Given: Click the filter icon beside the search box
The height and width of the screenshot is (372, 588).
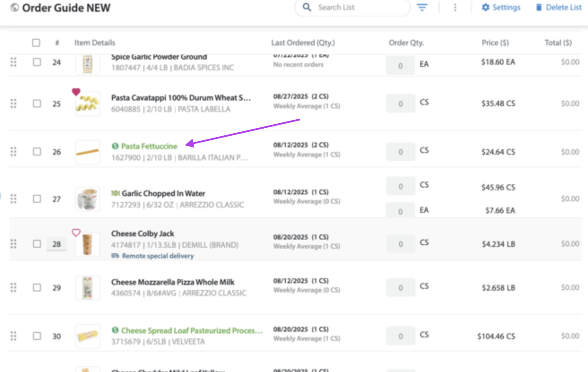Looking at the screenshot, I should [422, 8].
